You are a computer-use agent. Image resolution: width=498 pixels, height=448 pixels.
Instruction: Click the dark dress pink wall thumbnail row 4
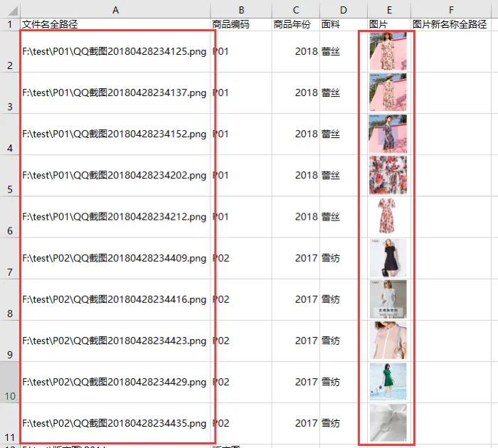[388, 134]
